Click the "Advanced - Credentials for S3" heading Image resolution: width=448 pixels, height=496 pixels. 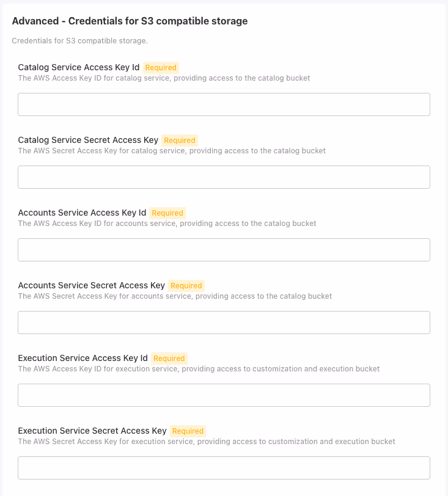[130, 21]
